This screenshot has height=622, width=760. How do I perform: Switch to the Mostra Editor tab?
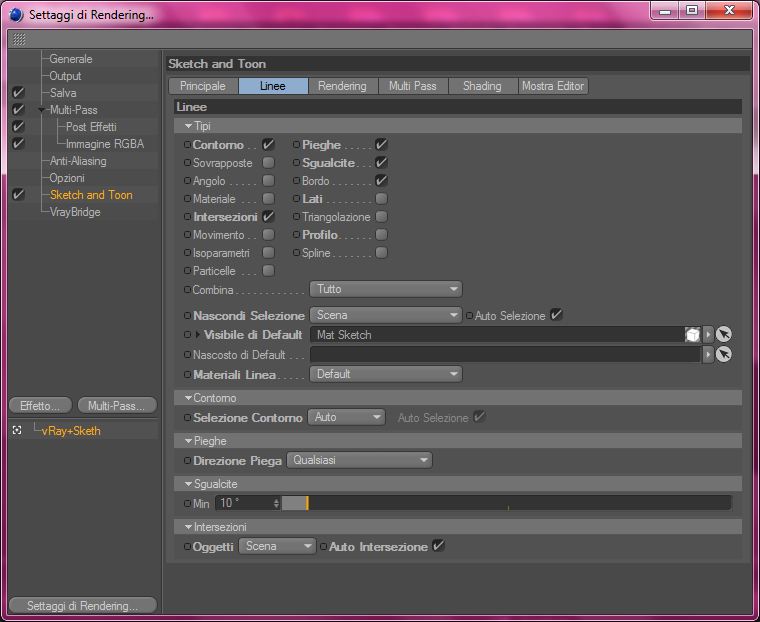click(x=553, y=86)
